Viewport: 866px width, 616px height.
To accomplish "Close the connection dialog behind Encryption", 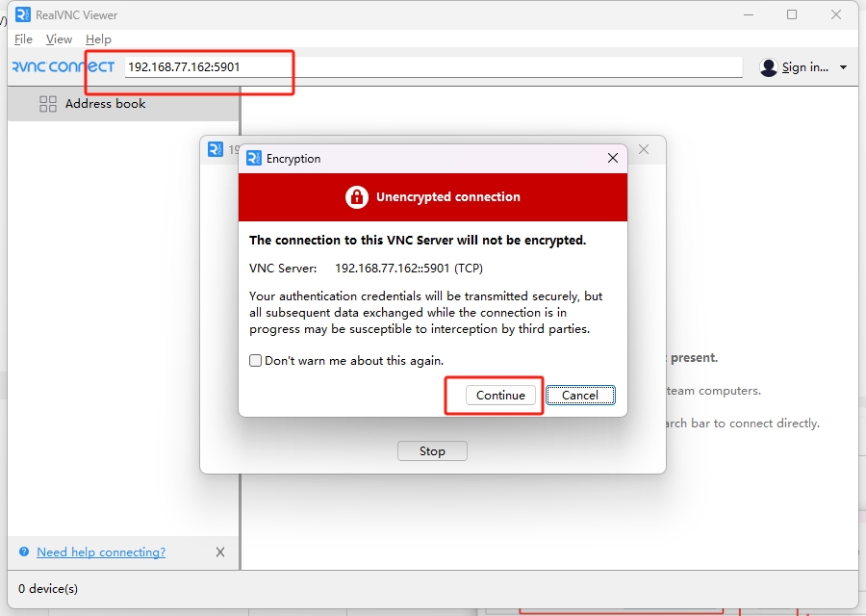I will tap(644, 149).
